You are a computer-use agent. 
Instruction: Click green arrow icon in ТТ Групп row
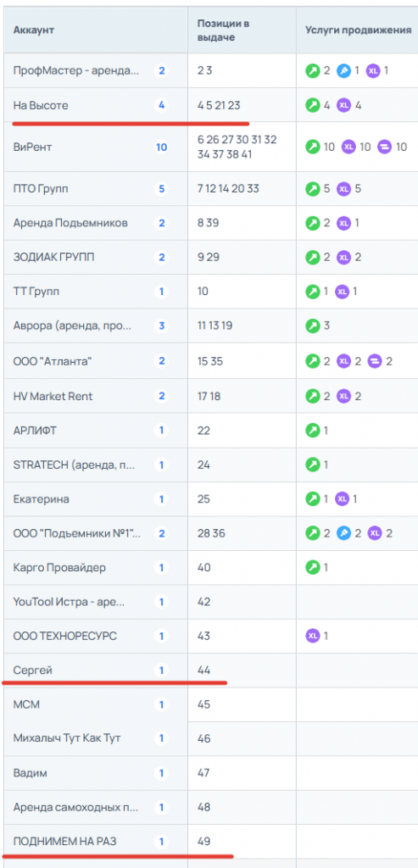coord(313,292)
